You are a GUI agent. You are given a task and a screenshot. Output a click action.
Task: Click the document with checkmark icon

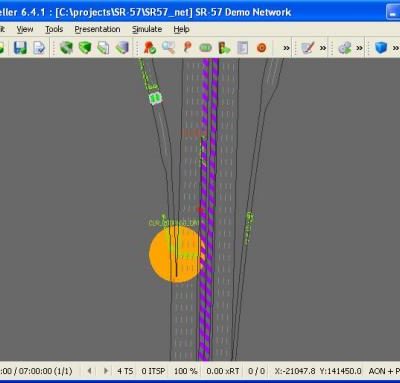tap(39, 48)
